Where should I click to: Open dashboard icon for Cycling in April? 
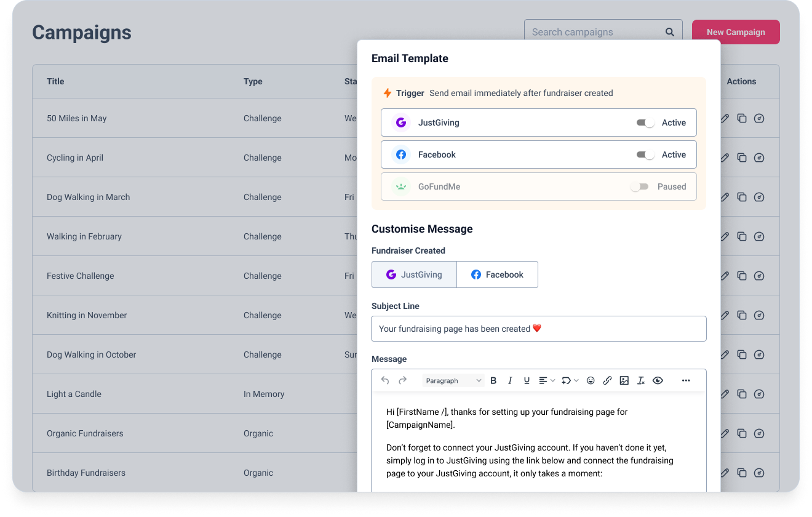tap(759, 158)
